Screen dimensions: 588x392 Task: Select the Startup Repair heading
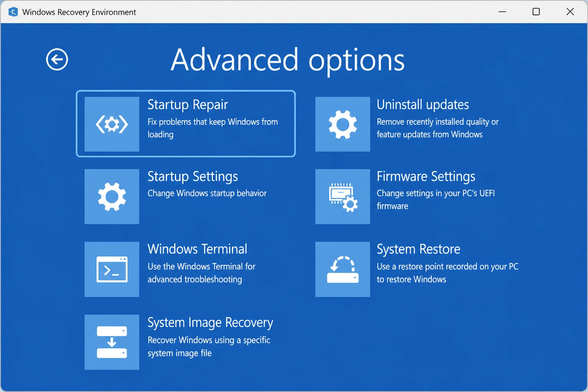tap(188, 105)
